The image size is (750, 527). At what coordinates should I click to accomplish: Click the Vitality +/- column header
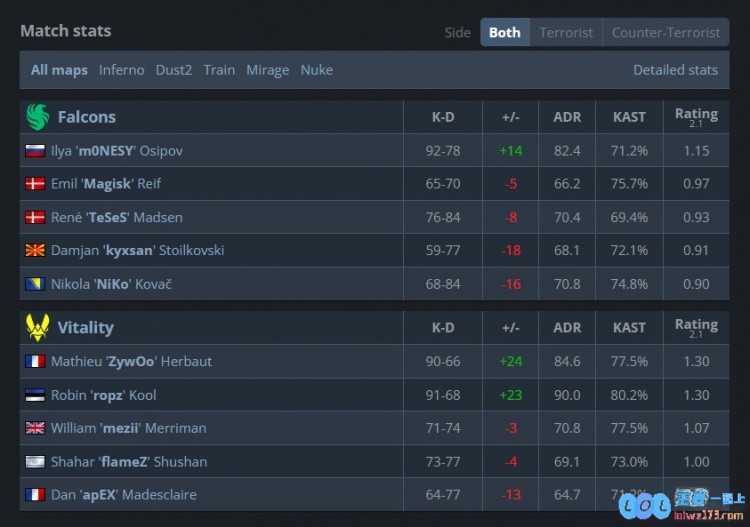tap(510, 328)
